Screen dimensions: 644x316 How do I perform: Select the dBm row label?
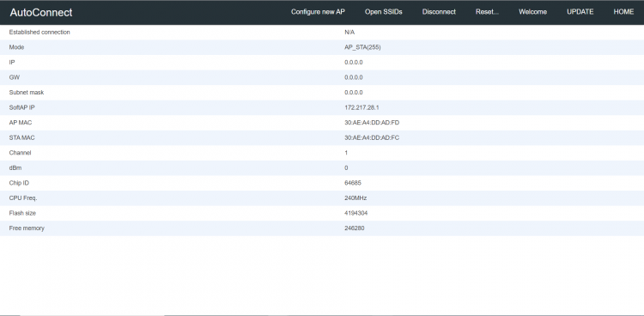click(x=15, y=167)
